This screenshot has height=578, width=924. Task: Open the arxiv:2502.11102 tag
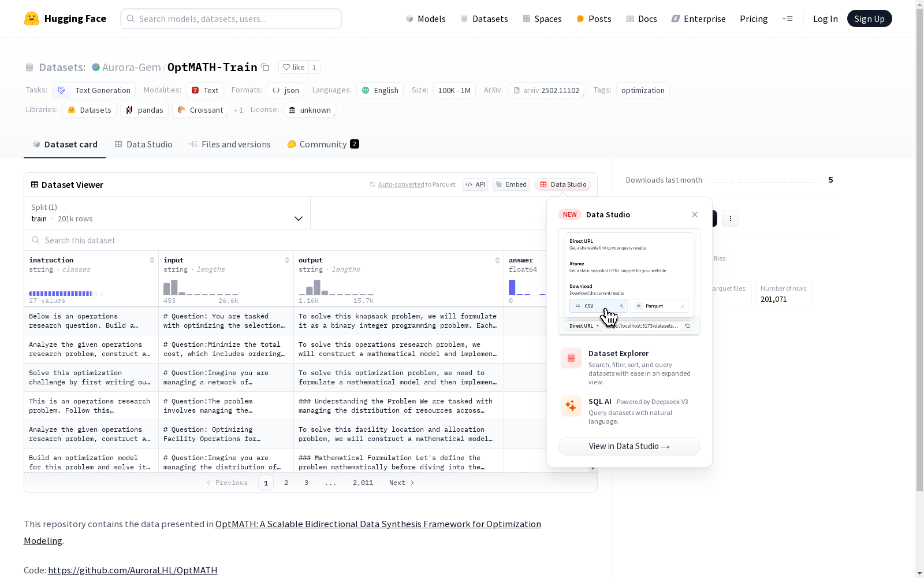pos(546,90)
